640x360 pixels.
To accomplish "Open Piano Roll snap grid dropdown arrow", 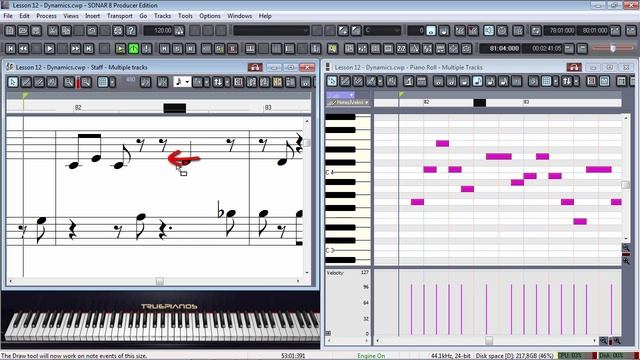I will [556, 81].
